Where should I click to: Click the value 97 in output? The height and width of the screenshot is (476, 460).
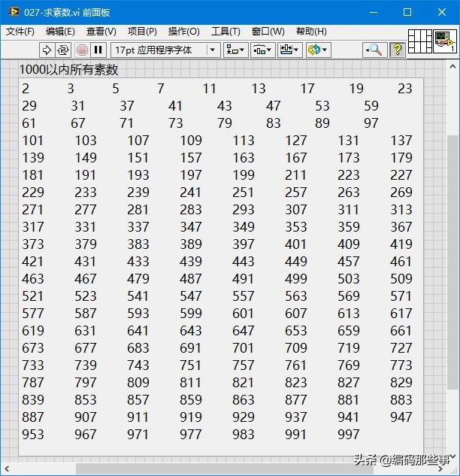[x=371, y=123]
